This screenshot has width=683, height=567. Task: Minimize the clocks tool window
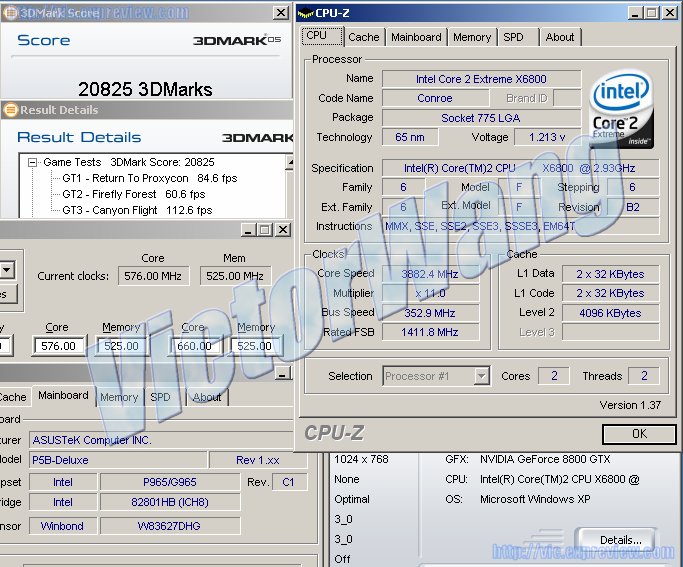click(248, 230)
